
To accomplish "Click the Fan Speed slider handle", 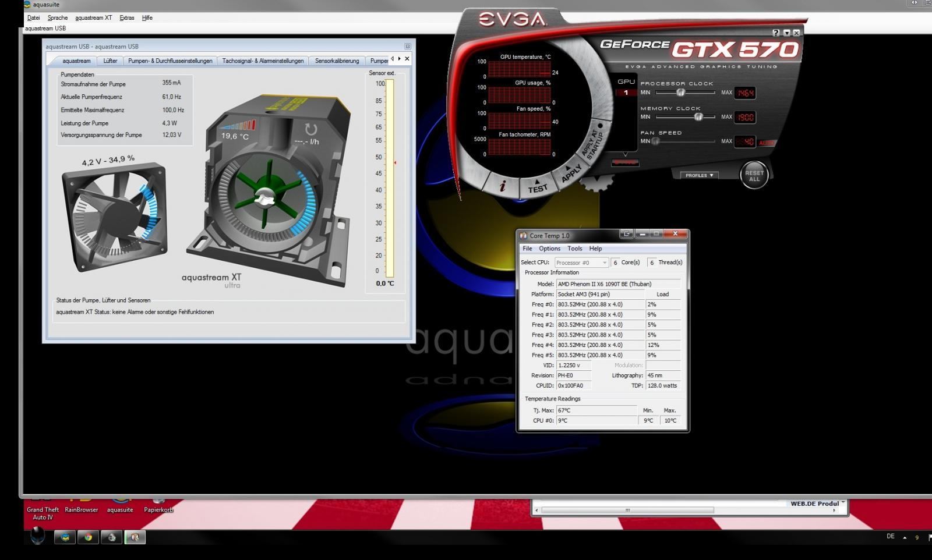I will pyautogui.click(x=655, y=141).
